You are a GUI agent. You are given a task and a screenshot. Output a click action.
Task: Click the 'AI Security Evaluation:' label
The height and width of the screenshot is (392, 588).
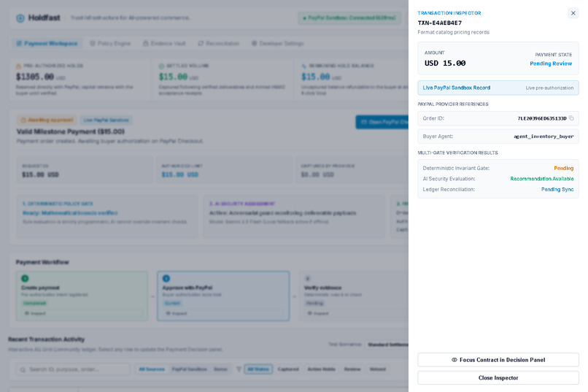(449, 179)
